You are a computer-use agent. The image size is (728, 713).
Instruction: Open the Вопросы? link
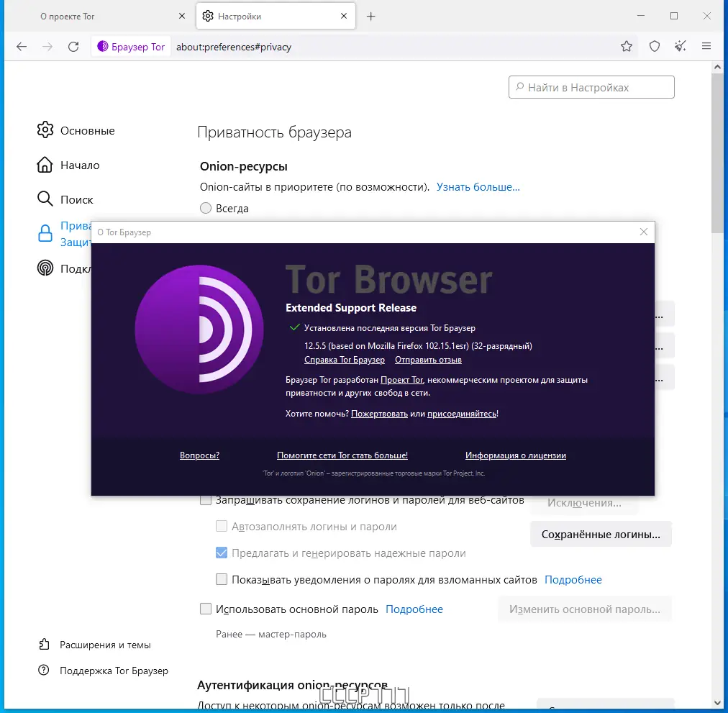click(200, 455)
